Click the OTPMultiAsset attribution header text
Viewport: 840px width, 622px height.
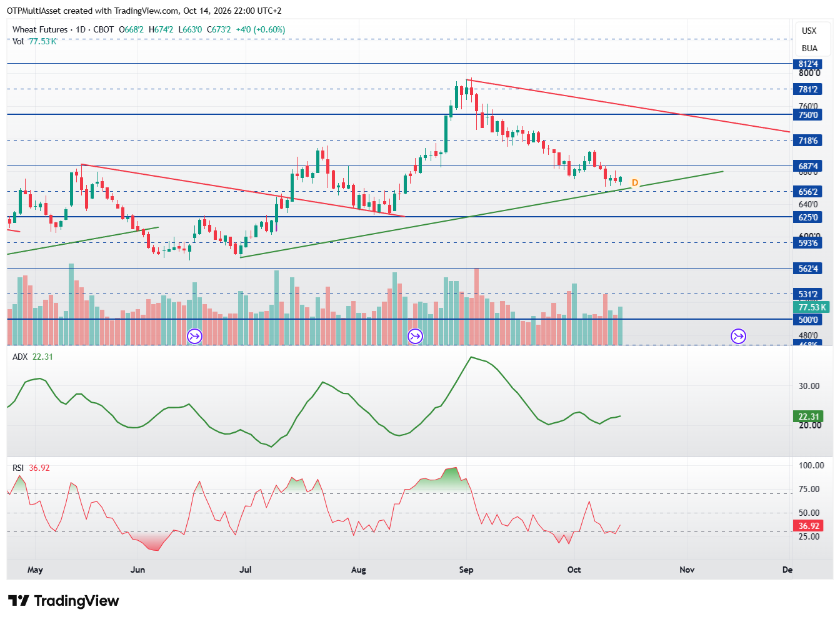144,11
